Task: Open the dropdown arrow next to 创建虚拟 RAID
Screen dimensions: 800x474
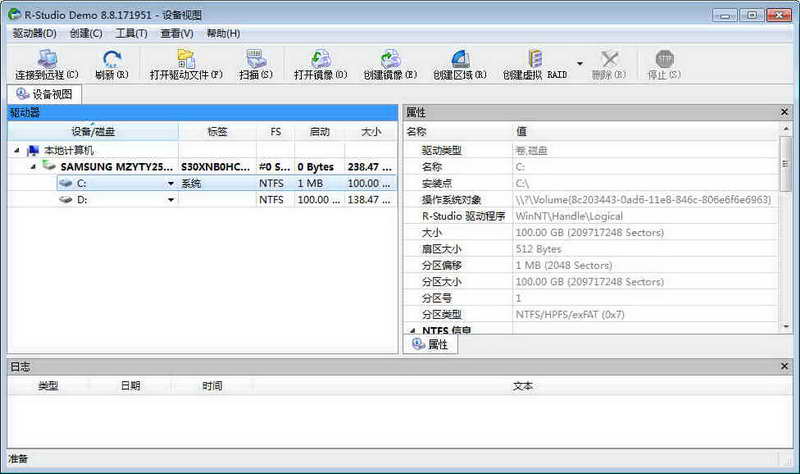Action: tap(580, 63)
